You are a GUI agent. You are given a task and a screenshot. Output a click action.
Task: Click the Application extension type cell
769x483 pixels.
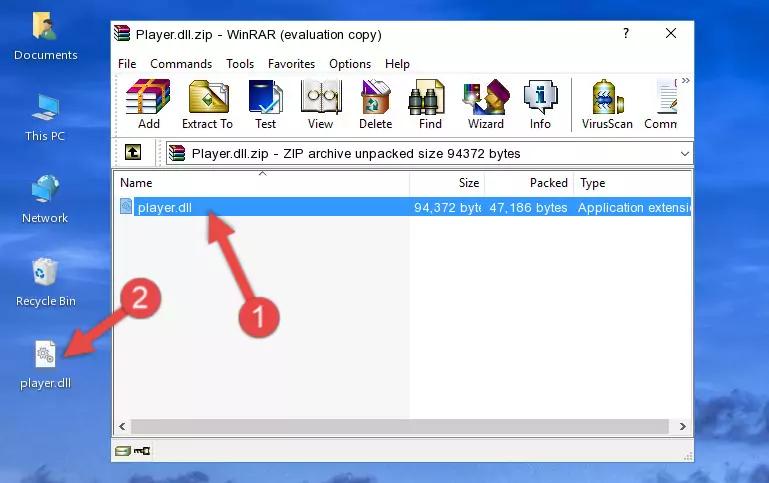point(634,207)
